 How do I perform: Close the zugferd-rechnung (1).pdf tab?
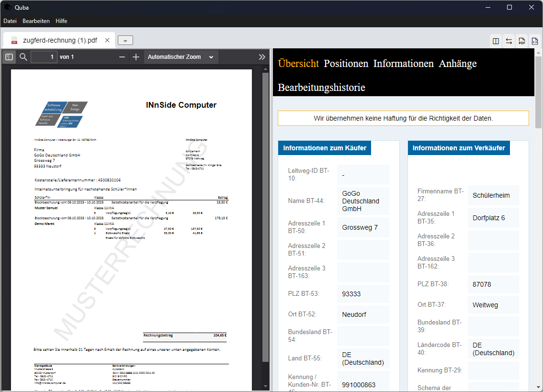pyautogui.click(x=107, y=41)
